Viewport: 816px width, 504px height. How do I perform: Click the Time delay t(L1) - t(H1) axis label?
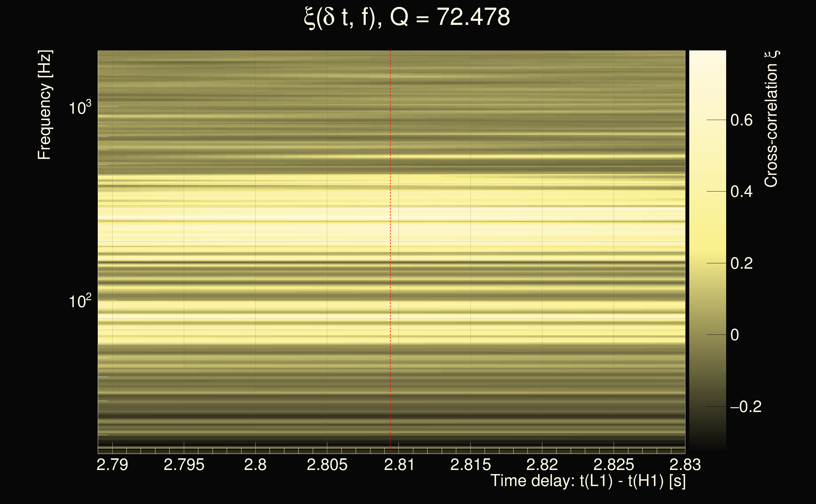588,481
